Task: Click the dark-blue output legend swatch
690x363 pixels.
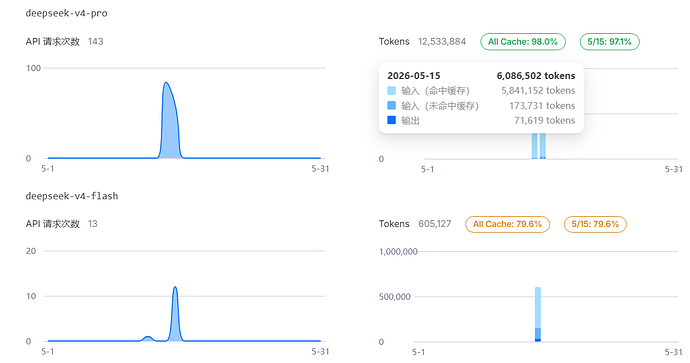Action: (391, 120)
